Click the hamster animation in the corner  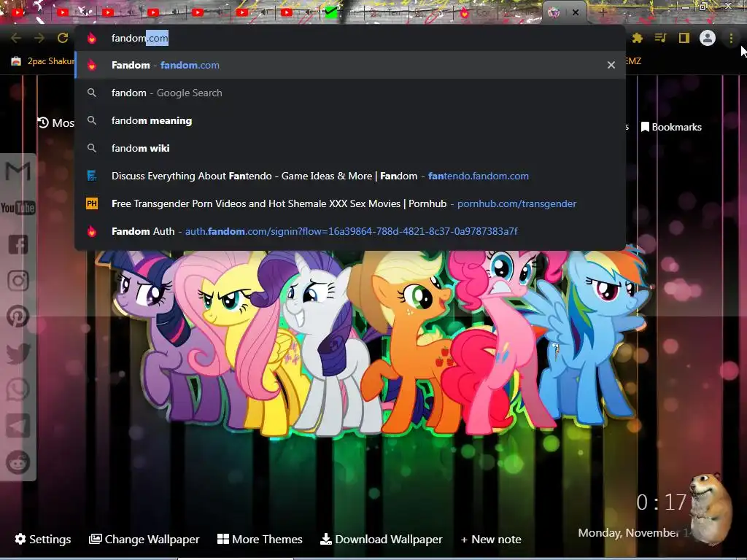click(x=711, y=508)
